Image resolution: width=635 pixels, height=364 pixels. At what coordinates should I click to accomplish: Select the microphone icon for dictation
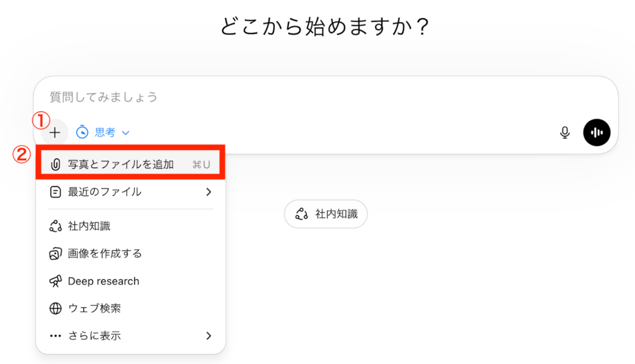[x=565, y=132]
